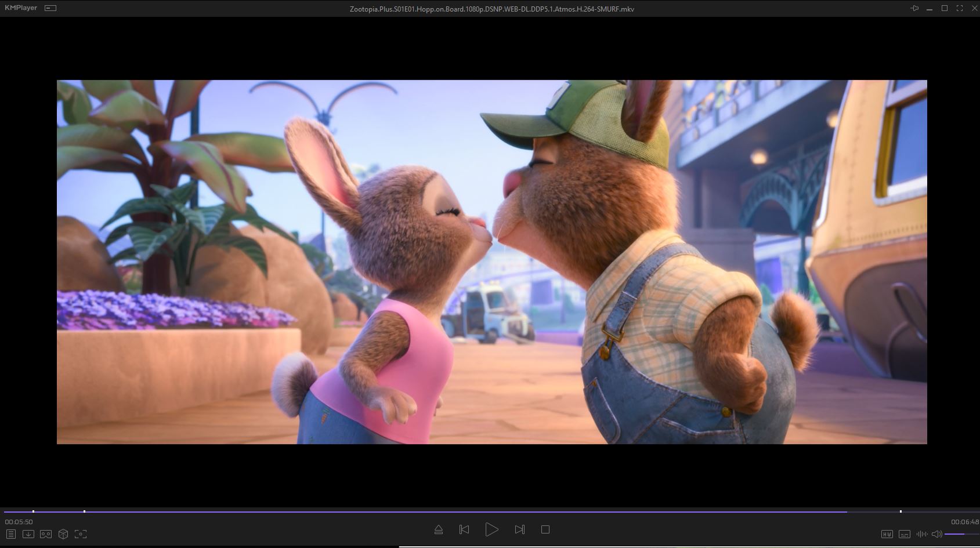Screen dimensions: 980x548
Task: Enter fullscreen from the title bar
Action: [x=960, y=8]
